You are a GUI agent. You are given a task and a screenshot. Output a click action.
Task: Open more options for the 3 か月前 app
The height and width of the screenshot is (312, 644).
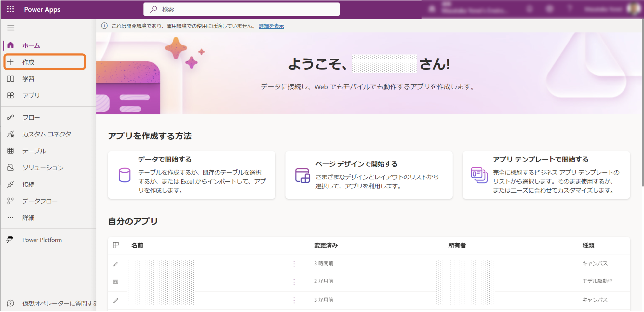(x=294, y=300)
